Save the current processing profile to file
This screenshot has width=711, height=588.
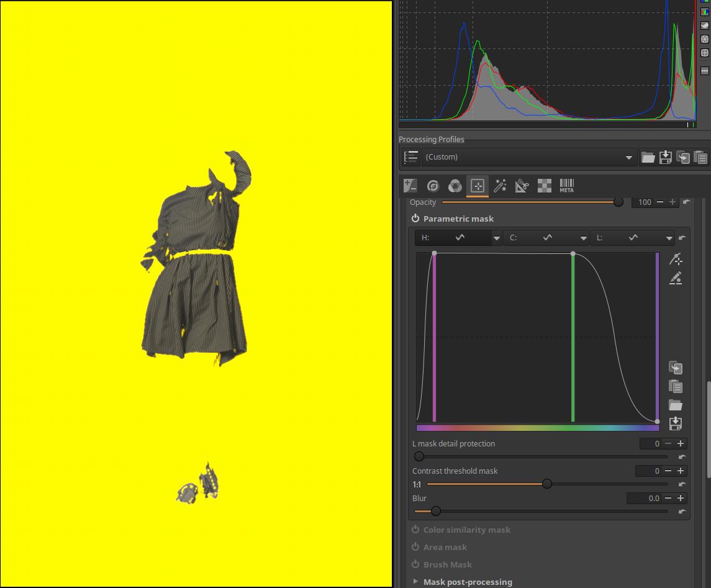[665, 157]
